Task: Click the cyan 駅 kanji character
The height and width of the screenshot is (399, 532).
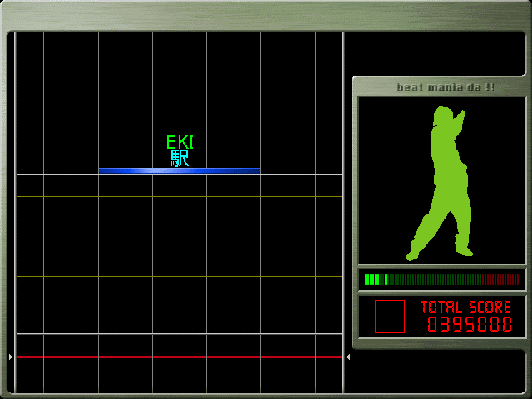Action: pos(180,159)
